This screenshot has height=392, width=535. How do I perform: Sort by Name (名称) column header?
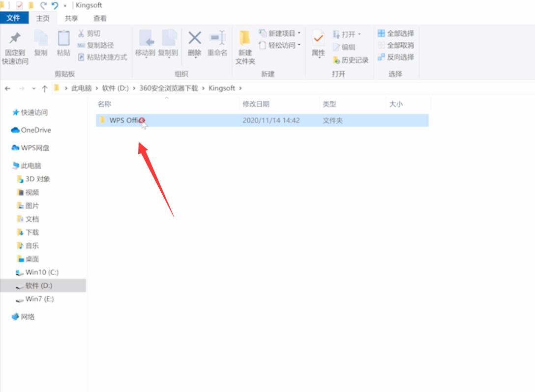tap(104, 104)
